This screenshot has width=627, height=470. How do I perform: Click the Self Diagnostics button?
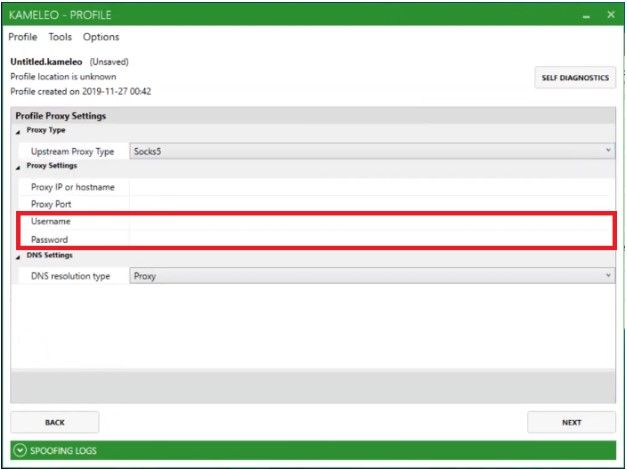coord(575,78)
